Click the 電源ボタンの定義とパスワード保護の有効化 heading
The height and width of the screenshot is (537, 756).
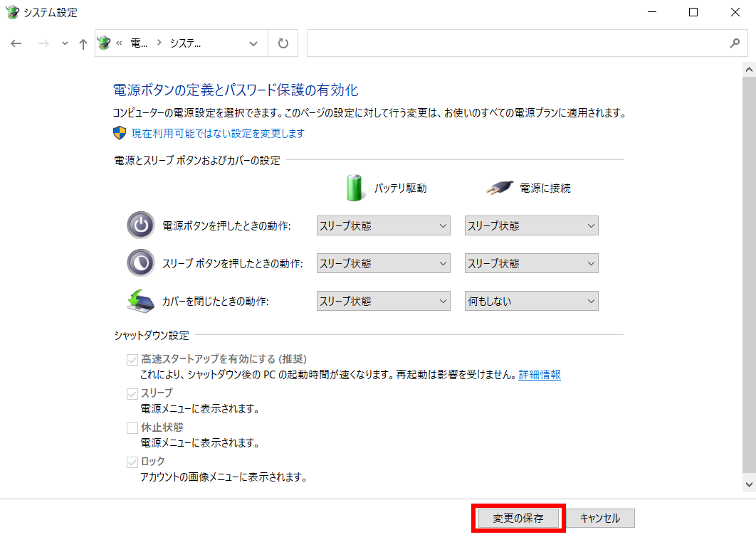click(236, 90)
